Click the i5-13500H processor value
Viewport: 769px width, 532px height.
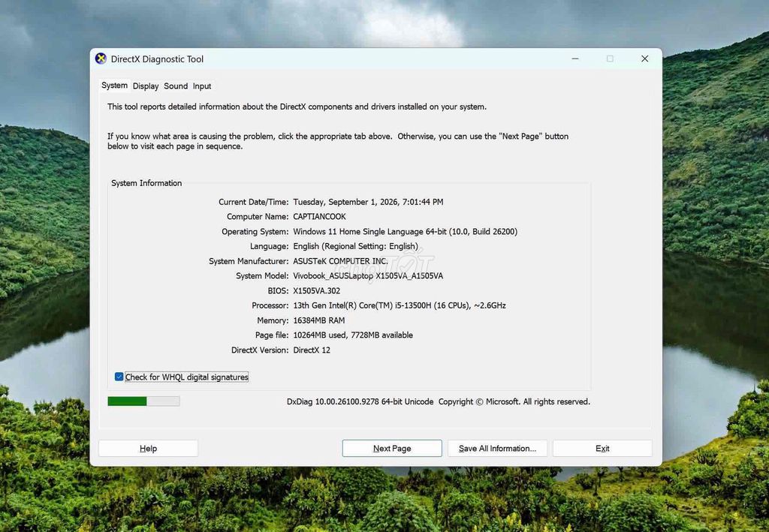400,305
